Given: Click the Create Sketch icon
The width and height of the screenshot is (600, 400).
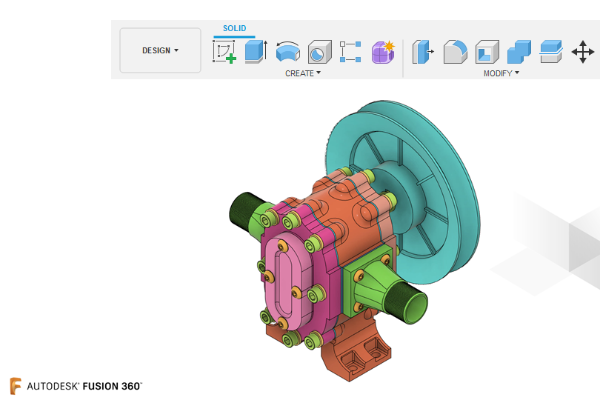Looking at the screenshot, I should pos(225,51).
